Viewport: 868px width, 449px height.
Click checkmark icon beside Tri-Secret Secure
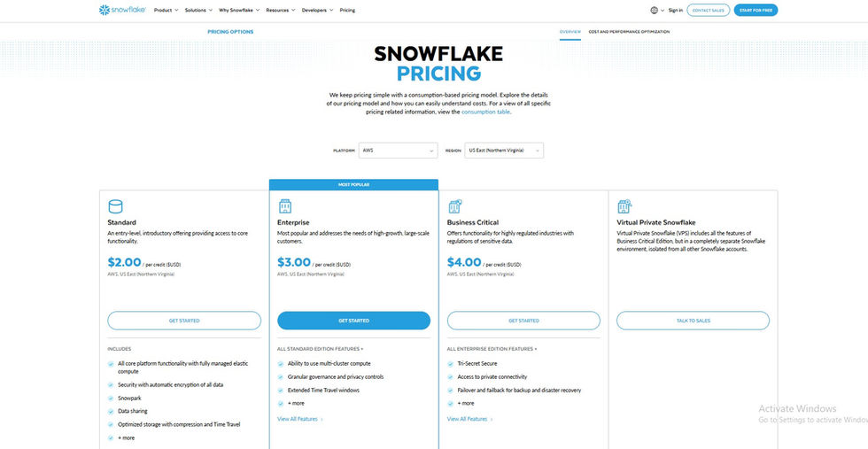pos(451,363)
